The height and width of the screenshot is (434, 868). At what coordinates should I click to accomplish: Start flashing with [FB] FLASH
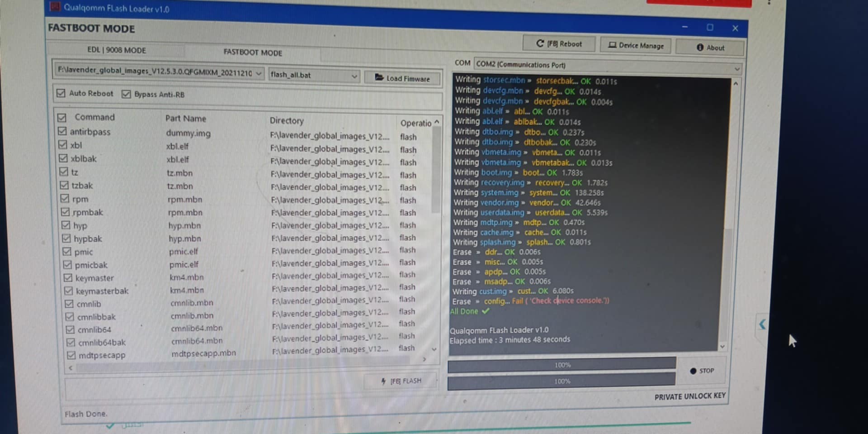click(401, 381)
